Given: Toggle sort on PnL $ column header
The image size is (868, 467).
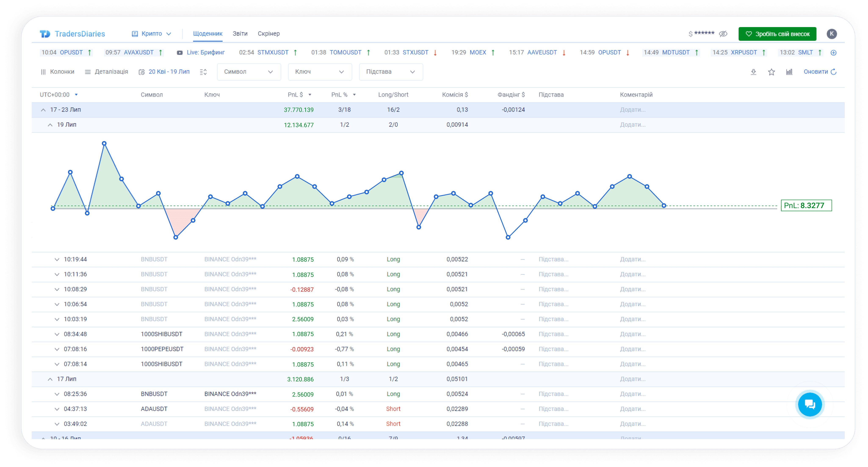Looking at the screenshot, I should (299, 95).
